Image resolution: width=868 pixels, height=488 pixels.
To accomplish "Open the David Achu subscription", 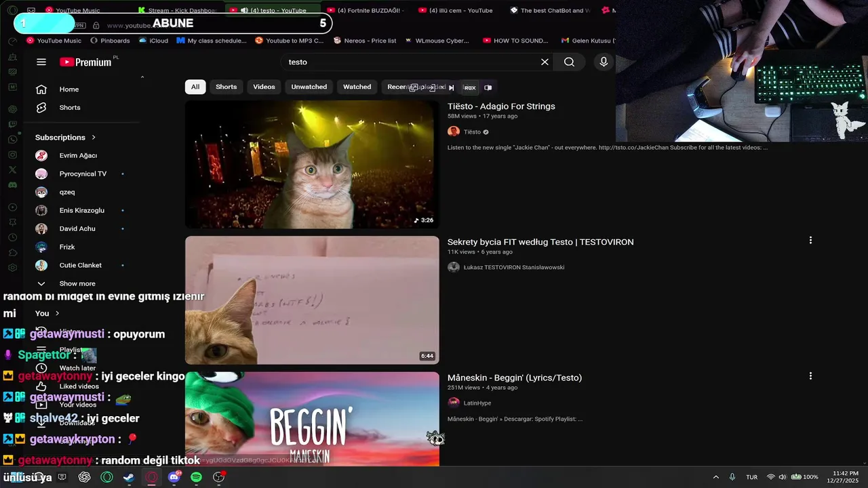I will 77,228.
